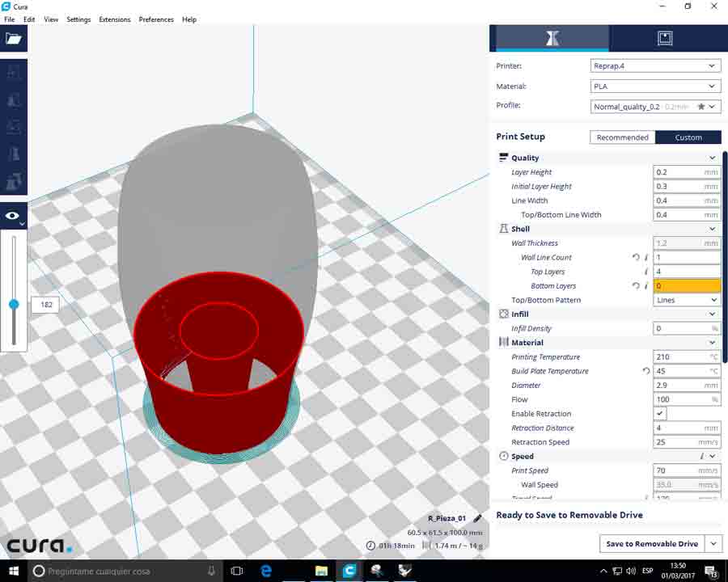
Task: Click the pencil icon beside R_Pieza_01
Action: point(478,518)
